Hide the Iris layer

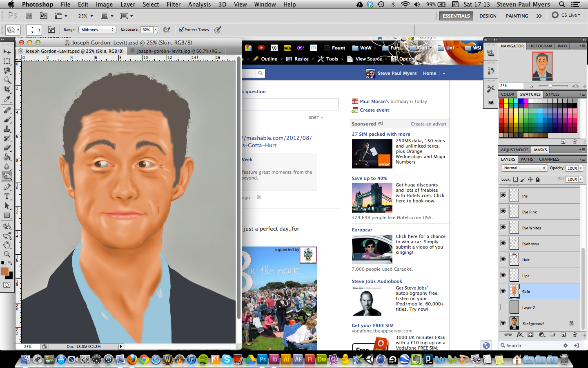click(503, 195)
